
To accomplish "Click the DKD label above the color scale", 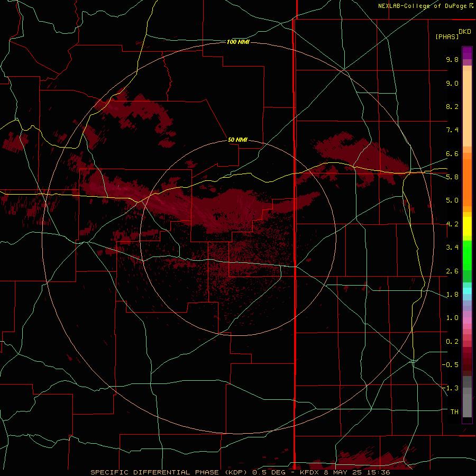I will coord(465,32).
